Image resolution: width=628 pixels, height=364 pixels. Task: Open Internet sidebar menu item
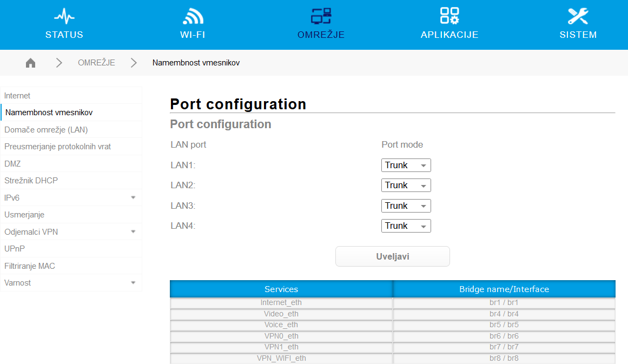pyautogui.click(x=17, y=96)
